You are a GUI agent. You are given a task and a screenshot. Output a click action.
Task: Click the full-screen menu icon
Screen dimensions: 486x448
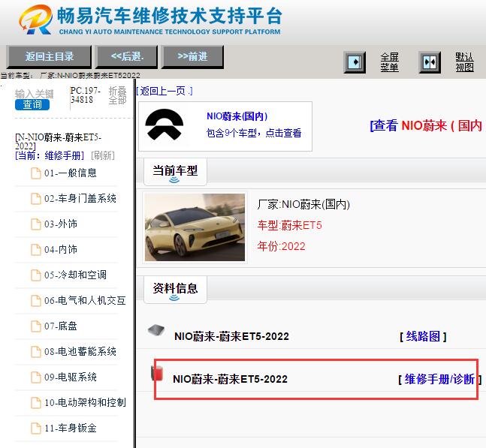point(355,62)
